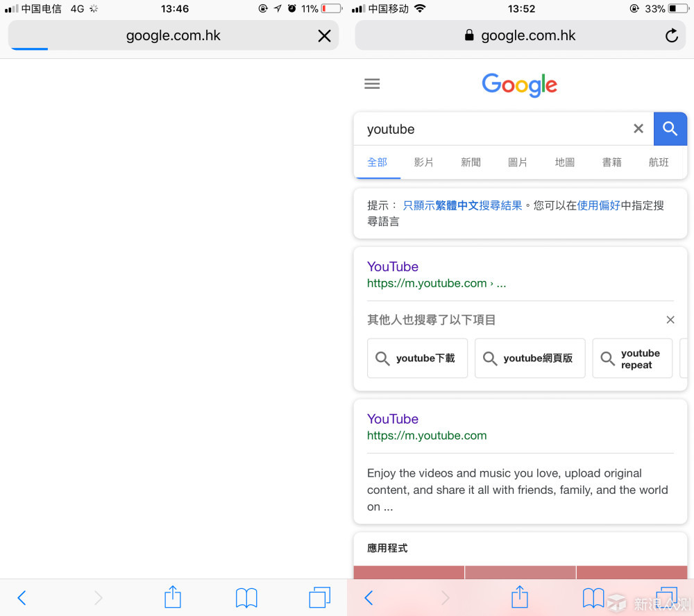Switch to the 書籍 tab
This screenshot has height=616, width=694.
(611, 162)
